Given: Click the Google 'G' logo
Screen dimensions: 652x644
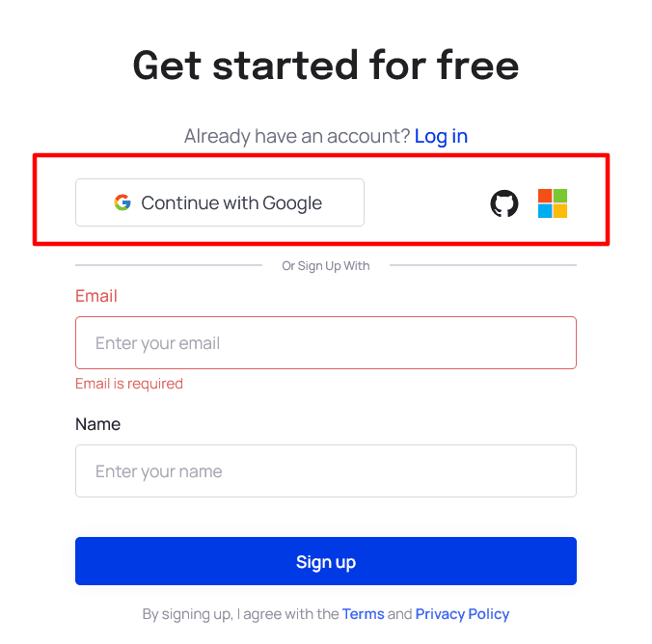Looking at the screenshot, I should pos(122,202).
